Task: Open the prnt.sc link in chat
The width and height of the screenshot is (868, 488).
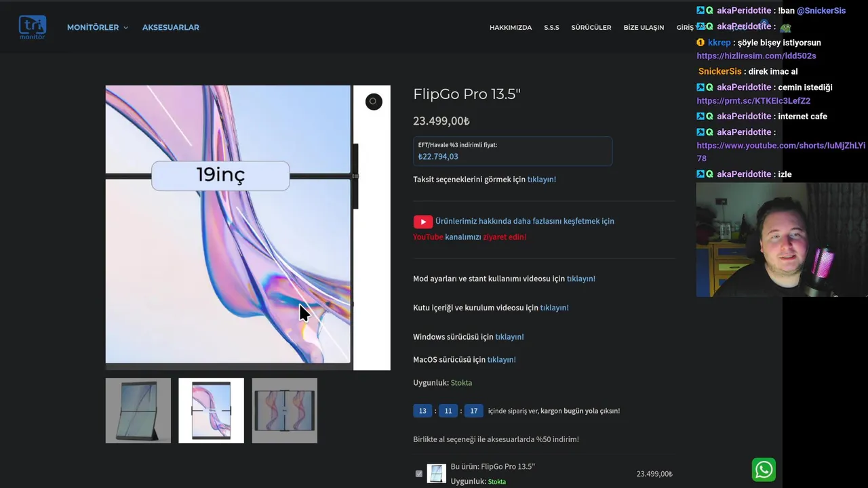Action: (x=753, y=101)
